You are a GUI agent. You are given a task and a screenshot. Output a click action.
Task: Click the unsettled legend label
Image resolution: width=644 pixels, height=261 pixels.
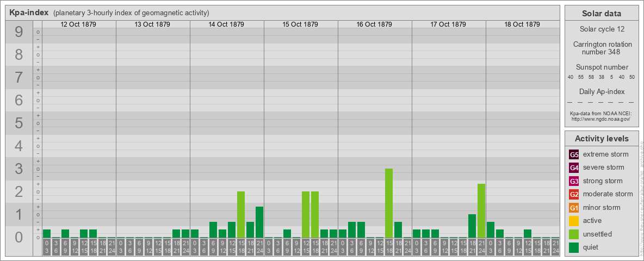click(598, 234)
